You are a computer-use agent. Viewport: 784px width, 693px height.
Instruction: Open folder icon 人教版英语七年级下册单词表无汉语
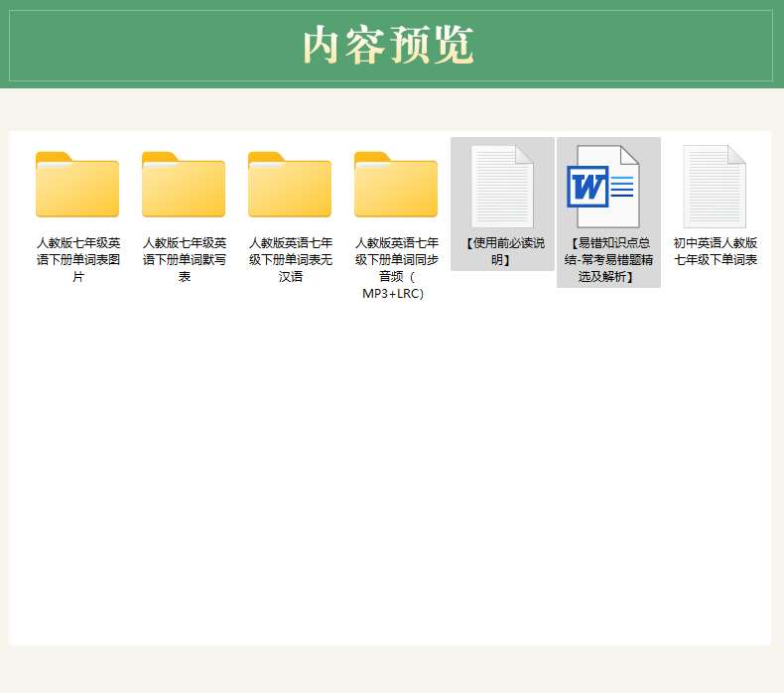(x=290, y=184)
